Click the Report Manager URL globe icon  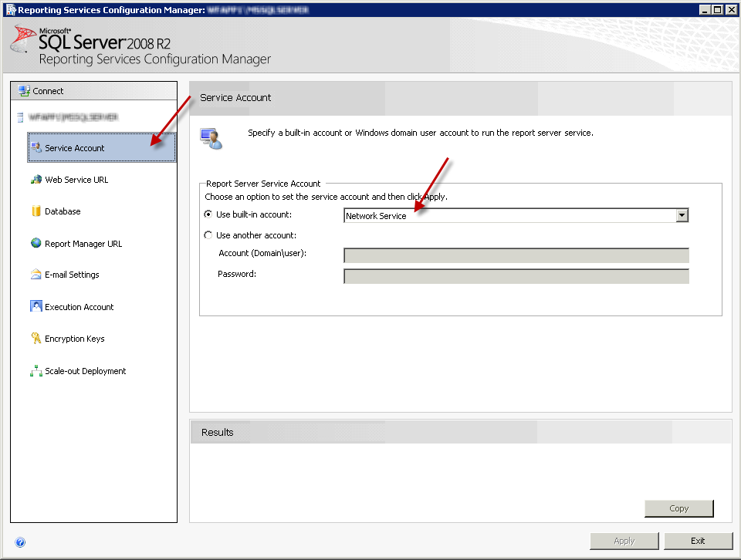pos(36,243)
